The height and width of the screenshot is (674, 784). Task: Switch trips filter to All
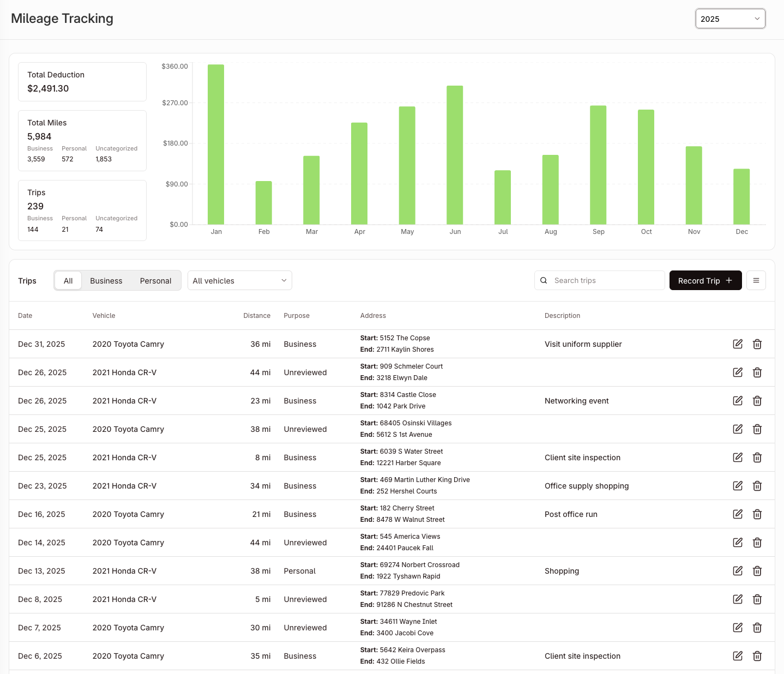click(x=68, y=281)
